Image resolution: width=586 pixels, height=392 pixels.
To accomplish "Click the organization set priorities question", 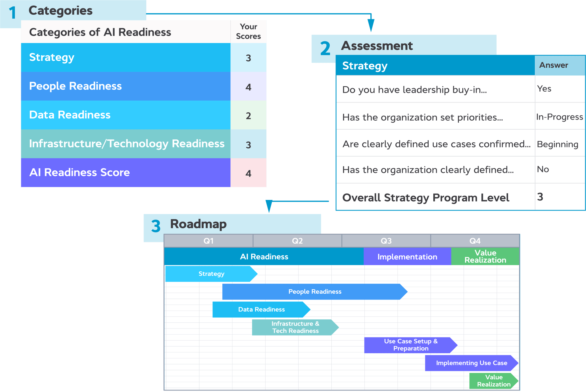I will 423,117.
